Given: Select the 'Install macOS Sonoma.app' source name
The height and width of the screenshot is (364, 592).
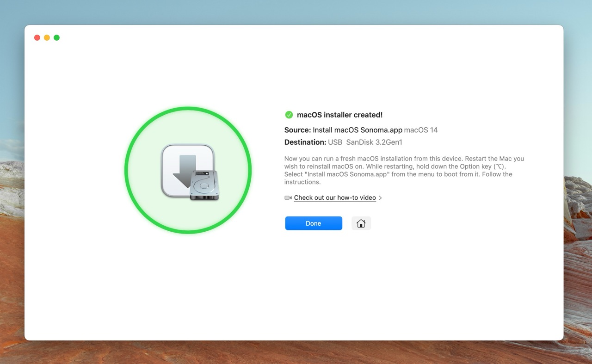Looking at the screenshot, I should click(x=358, y=130).
